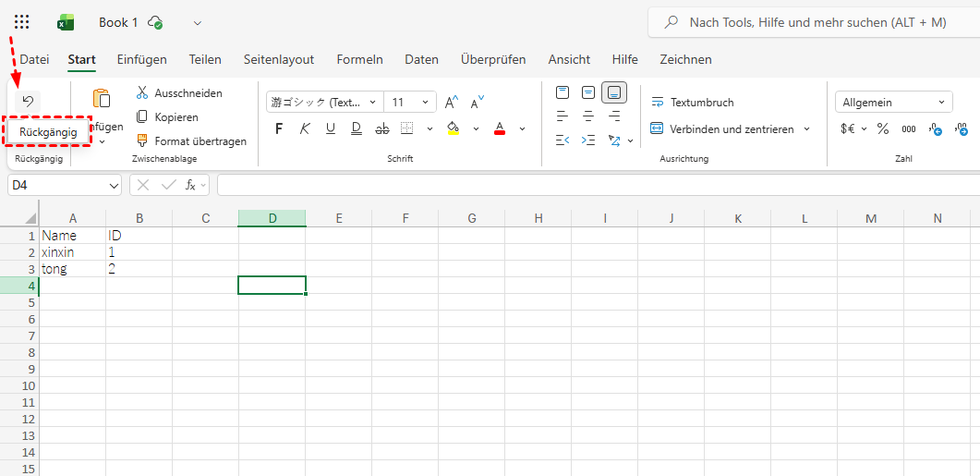This screenshot has height=476, width=980.
Task: Switch to the Einfügen tab
Action: [141, 59]
